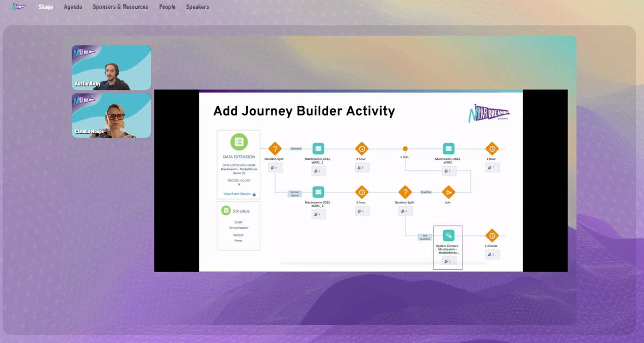Click the contact count badge under 1 minute

pos(492,254)
